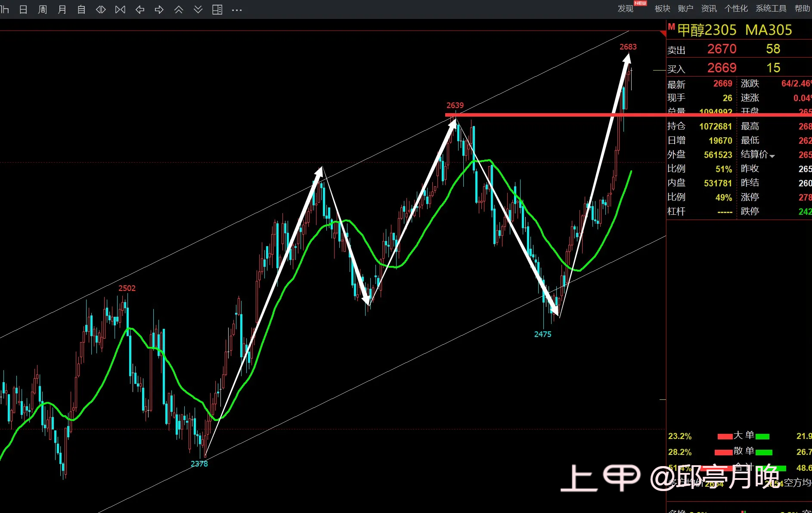Click the sell price 2670

pos(722,49)
